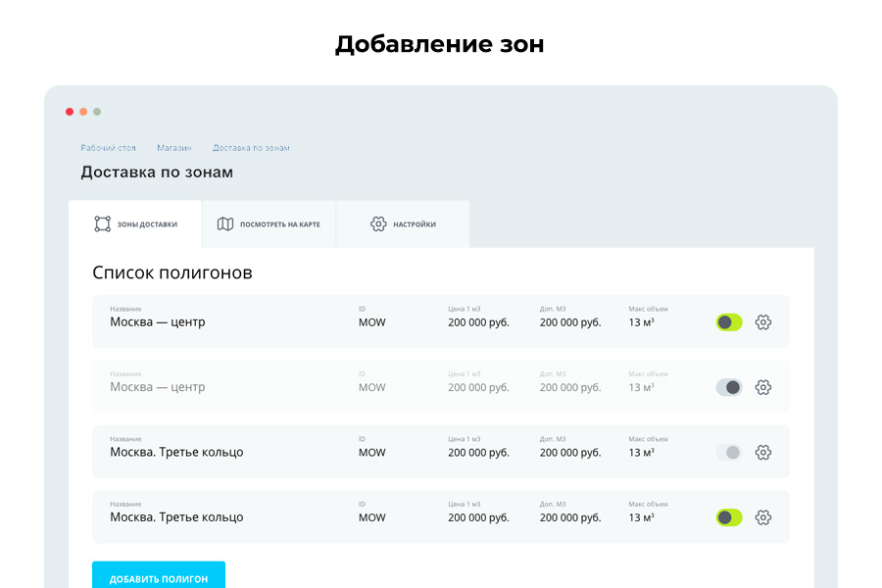Enable the toggle on grayed-out Москва — центр row

click(x=729, y=386)
